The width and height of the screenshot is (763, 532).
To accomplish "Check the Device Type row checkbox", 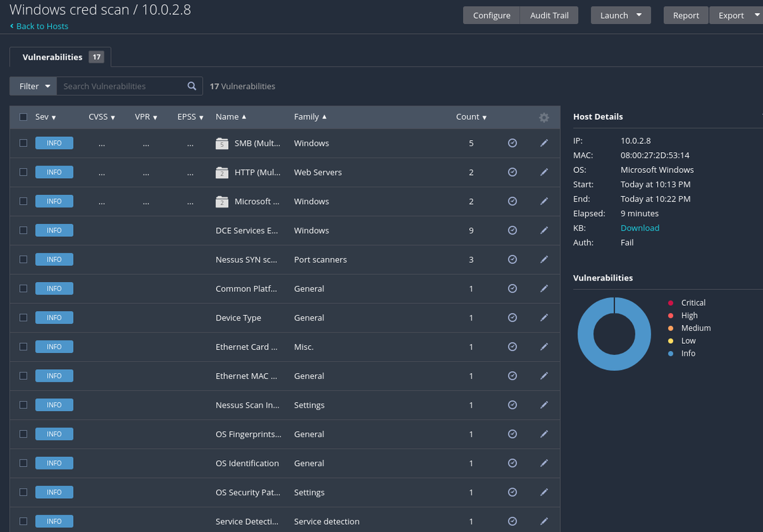I will (23, 318).
